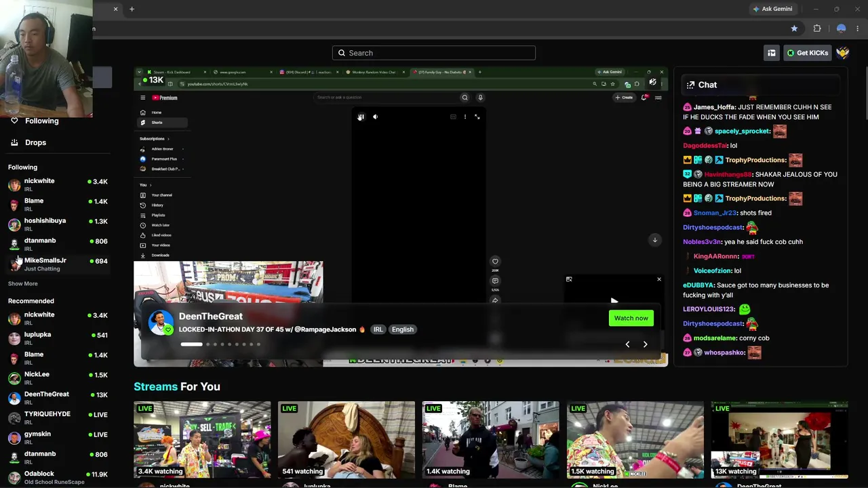Image resolution: width=868 pixels, height=488 pixels.
Task: Click TYRIQUEHYDE's avatar in the sidebar
Action: (14, 418)
